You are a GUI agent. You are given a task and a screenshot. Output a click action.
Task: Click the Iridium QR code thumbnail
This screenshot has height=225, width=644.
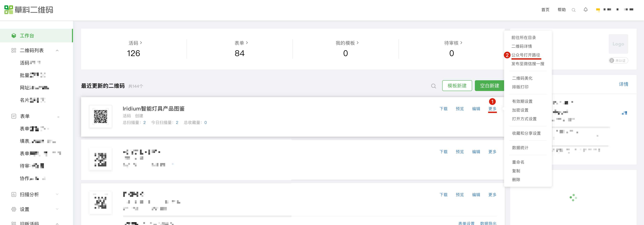click(101, 116)
